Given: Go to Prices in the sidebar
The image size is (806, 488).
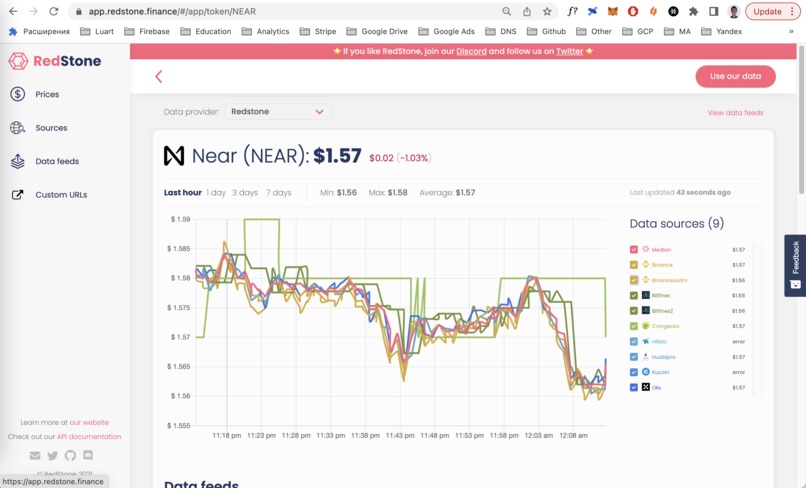Looking at the screenshot, I should coord(47,94).
